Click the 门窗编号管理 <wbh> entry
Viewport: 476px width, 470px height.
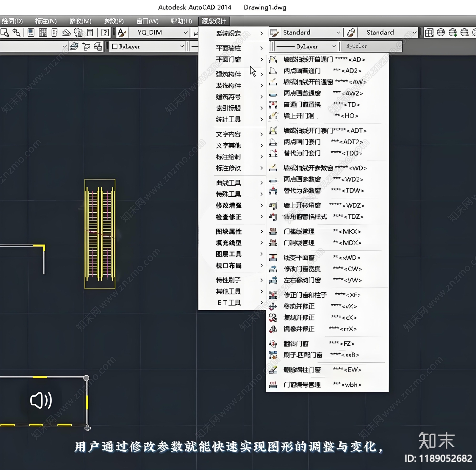pyautogui.click(x=327, y=385)
